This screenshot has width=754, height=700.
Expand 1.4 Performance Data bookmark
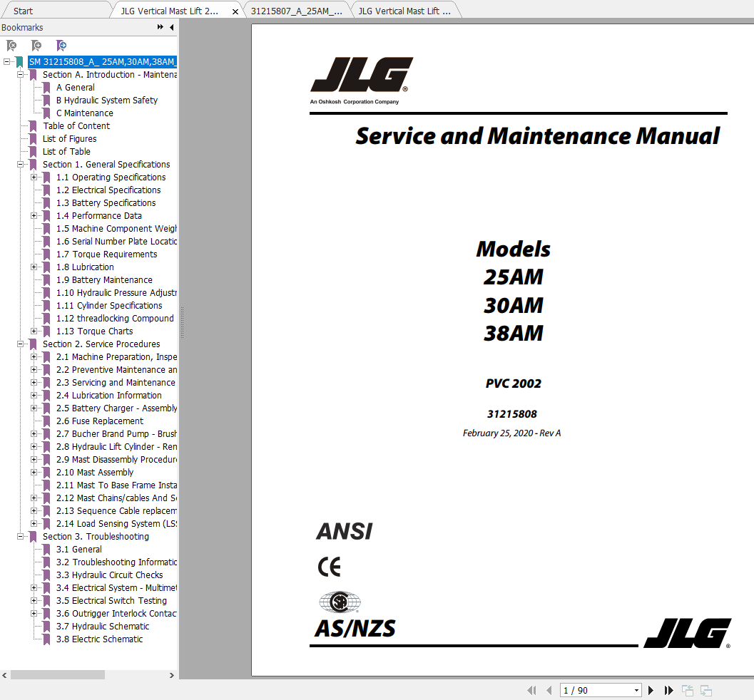tap(34, 216)
